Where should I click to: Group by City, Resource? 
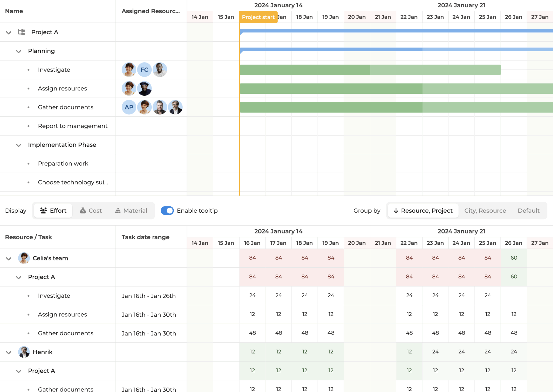485,210
